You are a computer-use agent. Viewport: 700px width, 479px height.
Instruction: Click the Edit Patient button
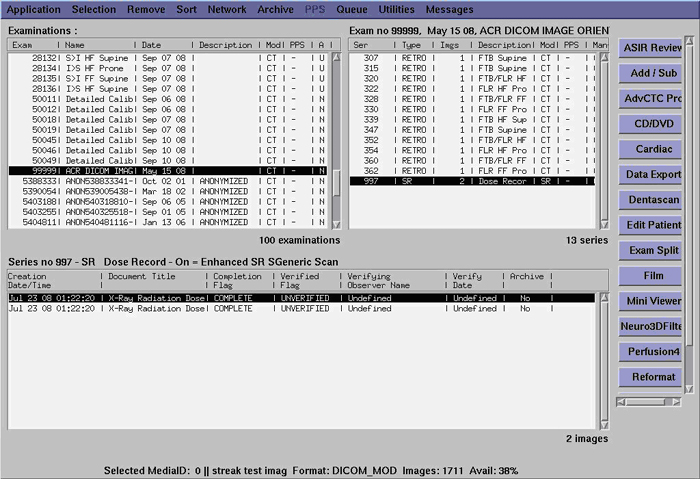pyautogui.click(x=653, y=225)
